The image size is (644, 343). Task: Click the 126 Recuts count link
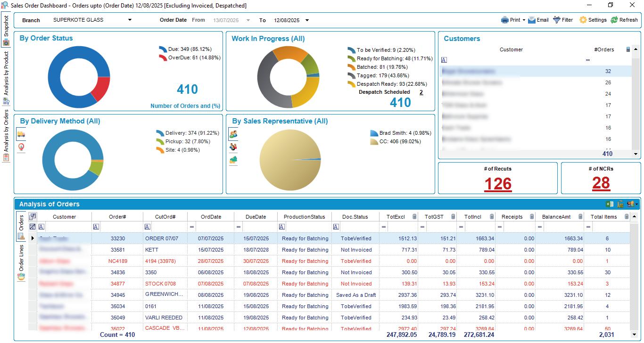pos(497,183)
